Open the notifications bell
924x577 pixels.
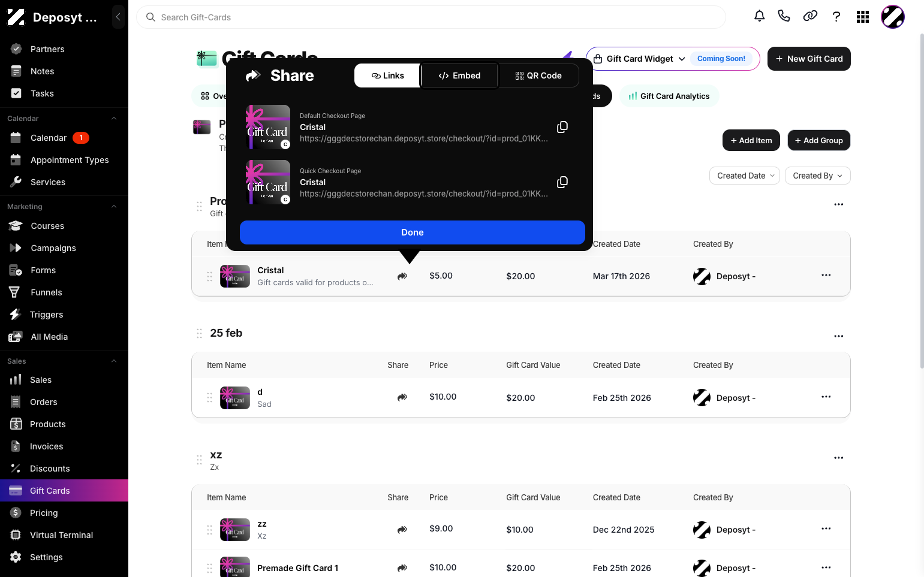tap(759, 16)
